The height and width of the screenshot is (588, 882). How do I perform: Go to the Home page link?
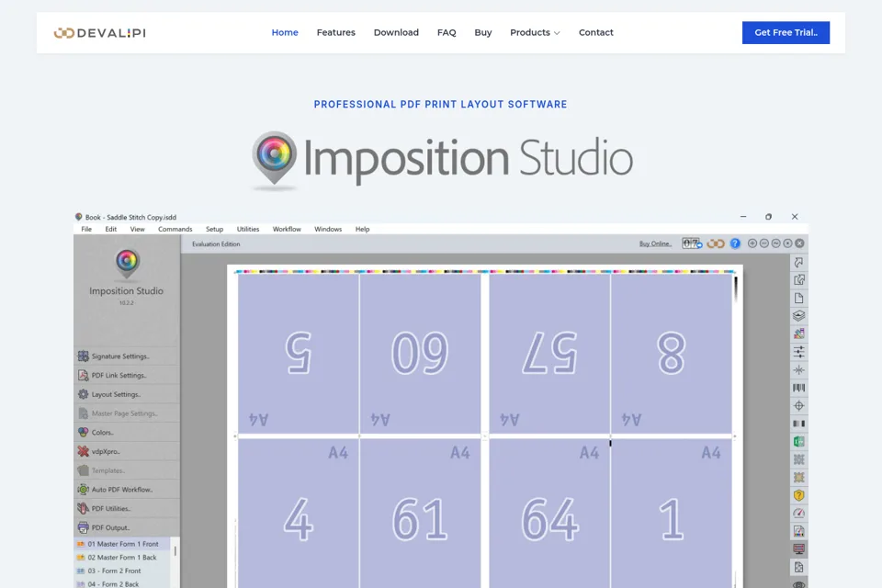click(285, 33)
